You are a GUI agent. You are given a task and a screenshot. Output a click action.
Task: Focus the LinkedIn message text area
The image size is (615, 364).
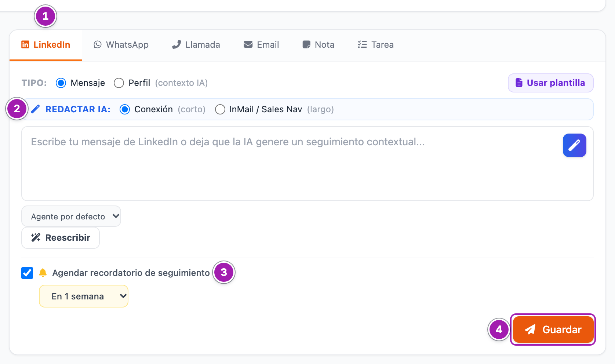click(307, 164)
